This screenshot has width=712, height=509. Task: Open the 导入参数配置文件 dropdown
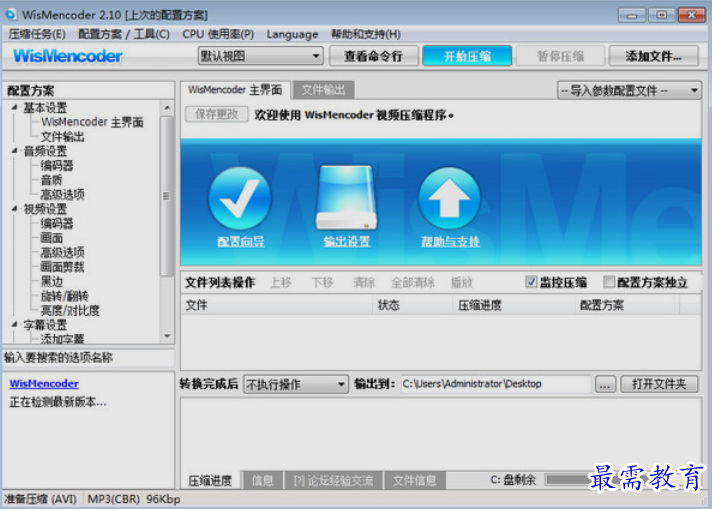click(629, 90)
